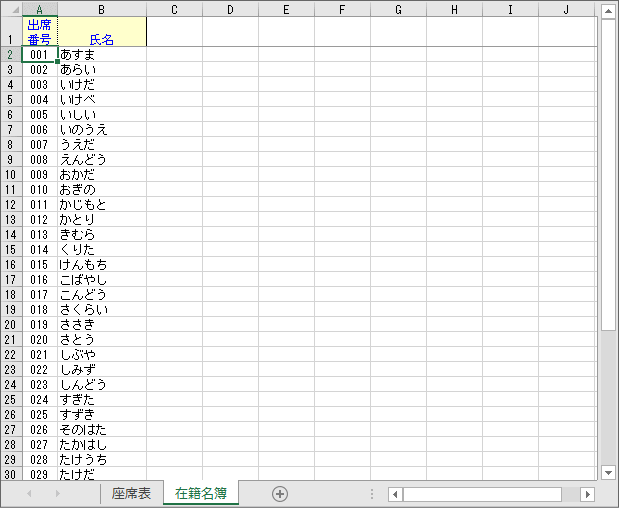The width and height of the screenshot is (619, 508).
Task: Click the 氏名 header cell
Action: tap(102, 32)
